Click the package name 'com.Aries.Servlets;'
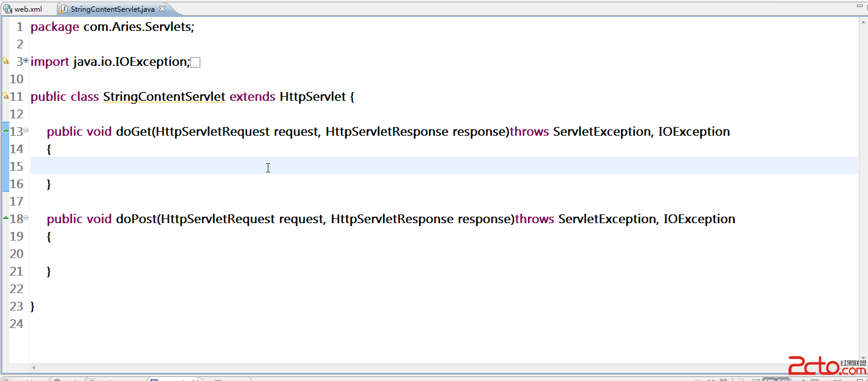This screenshot has height=381, width=868. point(139,27)
